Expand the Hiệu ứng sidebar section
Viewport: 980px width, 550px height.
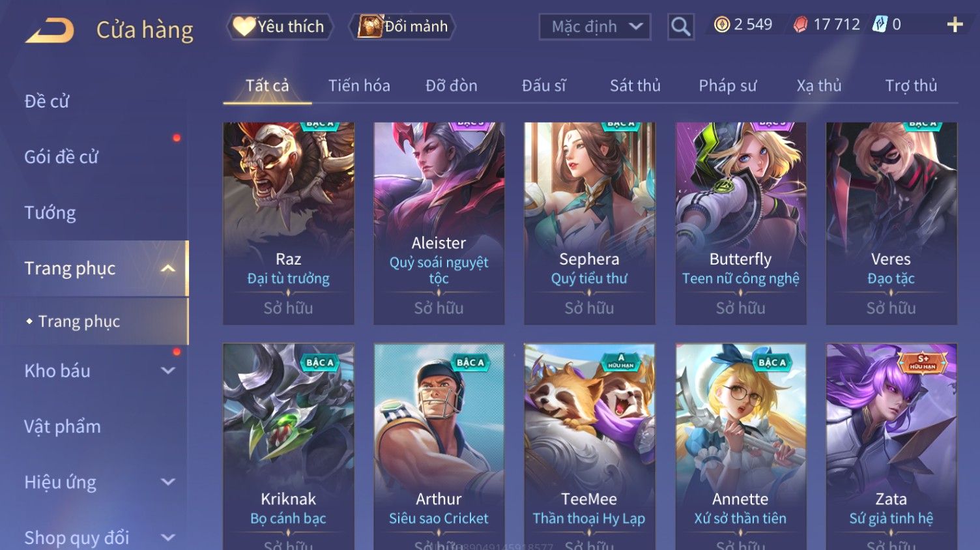click(167, 482)
